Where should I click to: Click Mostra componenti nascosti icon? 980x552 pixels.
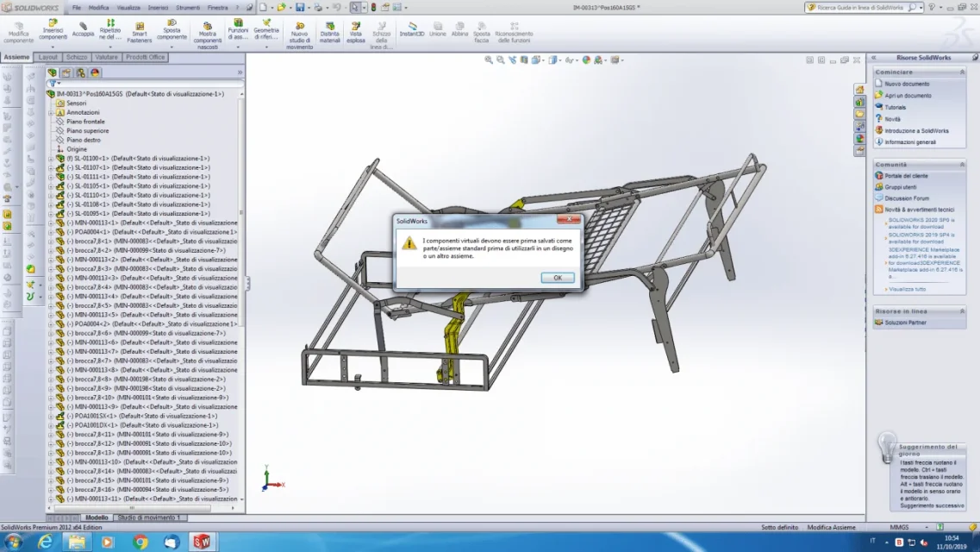pyautogui.click(x=208, y=35)
